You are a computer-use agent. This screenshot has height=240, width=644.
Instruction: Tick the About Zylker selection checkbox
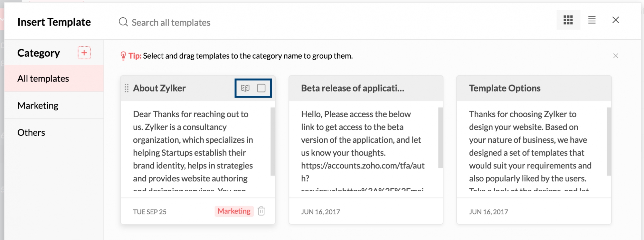261,88
